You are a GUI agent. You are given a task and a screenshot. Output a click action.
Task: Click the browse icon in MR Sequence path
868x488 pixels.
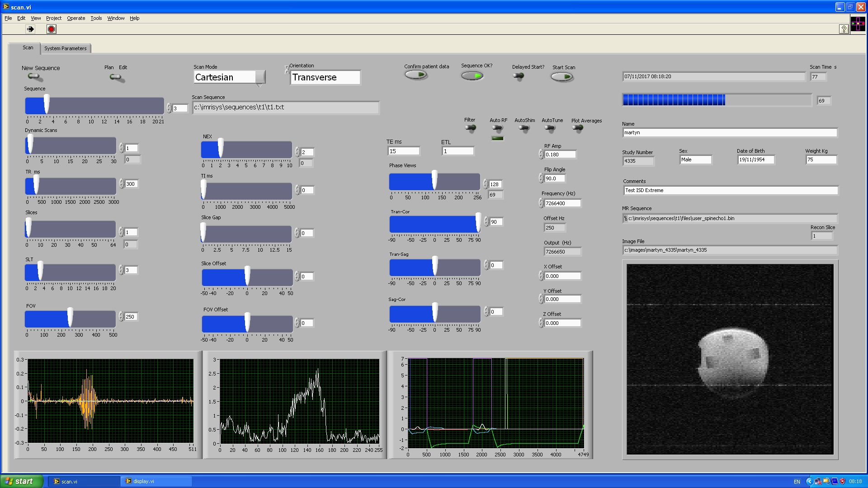[x=626, y=218]
